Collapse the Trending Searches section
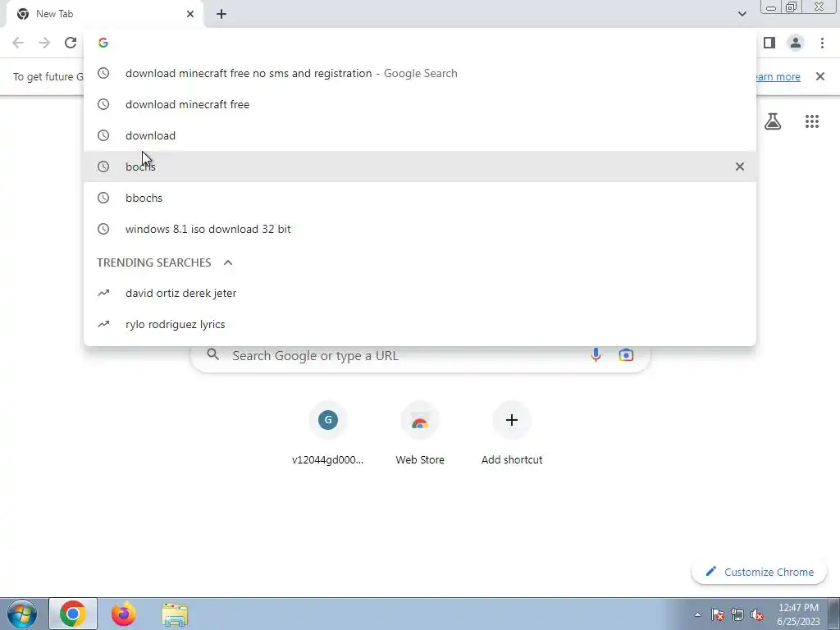Screen dimensions: 840x630 [228, 262]
